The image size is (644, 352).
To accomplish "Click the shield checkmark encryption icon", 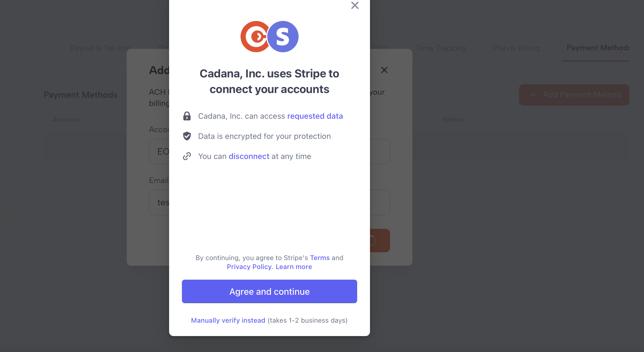I will pyautogui.click(x=187, y=136).
